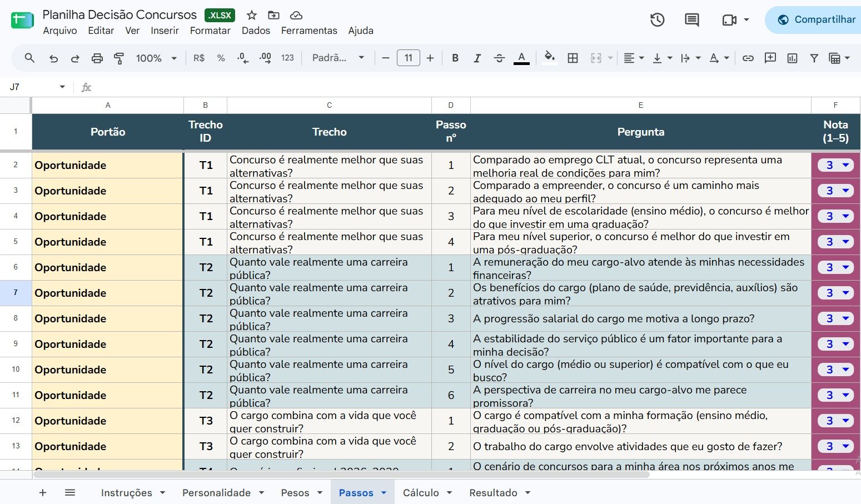Open Google Sheets home icon

[22, 20]
